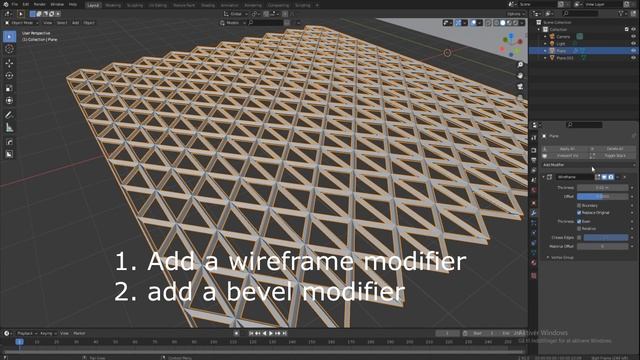Viewport: 640px width, 360px height.
Task: Select the Move tool
Action: click(x=9, y=63)
